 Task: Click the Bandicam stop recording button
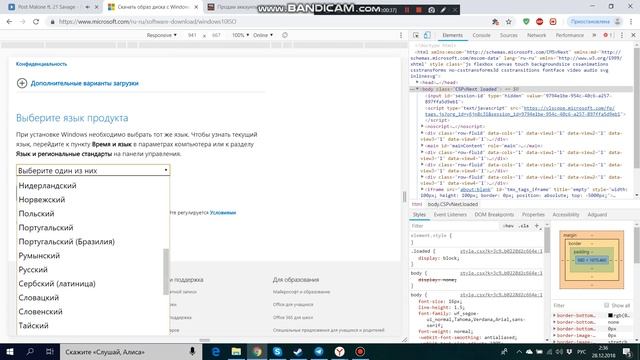click(x=419, y=9)
